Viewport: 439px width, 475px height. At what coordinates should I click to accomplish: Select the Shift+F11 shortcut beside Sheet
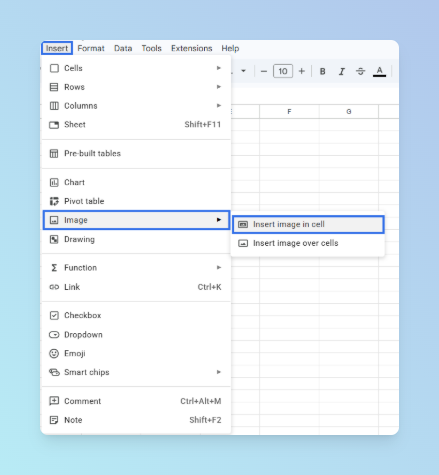(203, 125)
